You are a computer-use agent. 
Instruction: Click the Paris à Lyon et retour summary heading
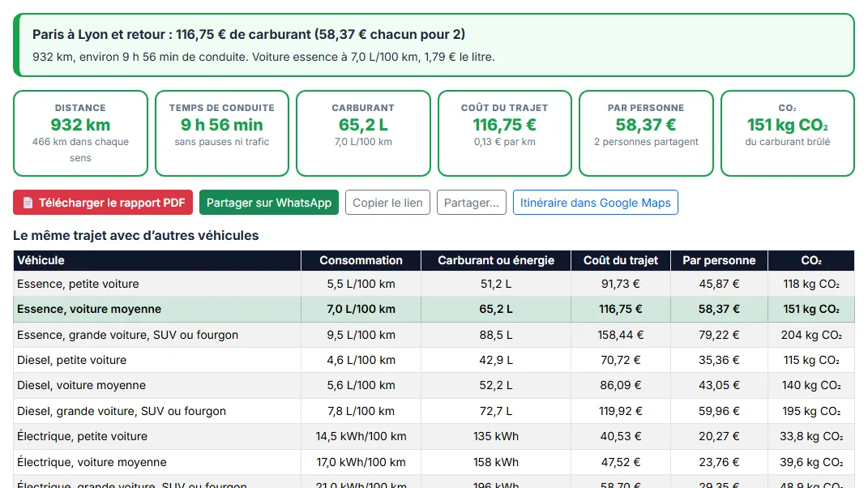point(249,34)
